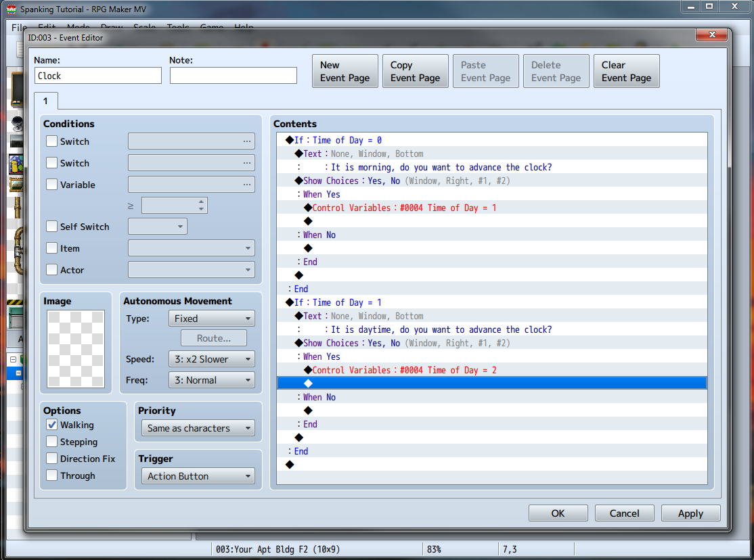
Task: Click Clear Event Page button
Action: pyautogui.click(x=626, y=71)
